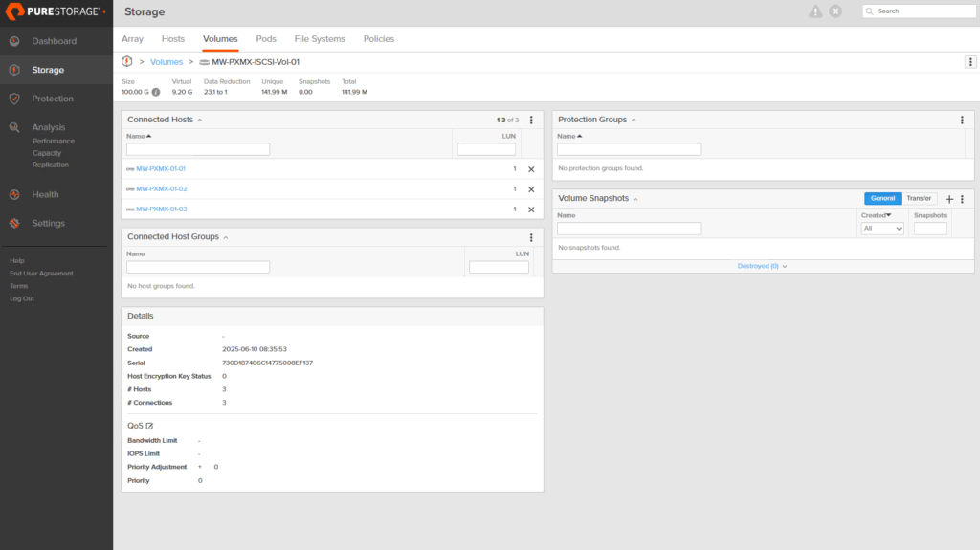Focus the Host Groups LUN filter field
This screenshot has height=550, width=980.
click(x=499, y=267)
